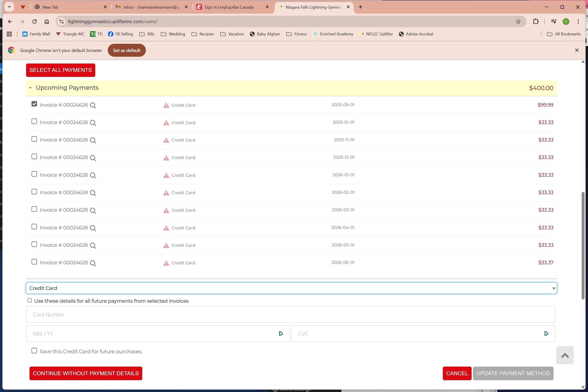Switch to the Sign In myEquifax Canada tab
The image size is (588, 392).
229,7
